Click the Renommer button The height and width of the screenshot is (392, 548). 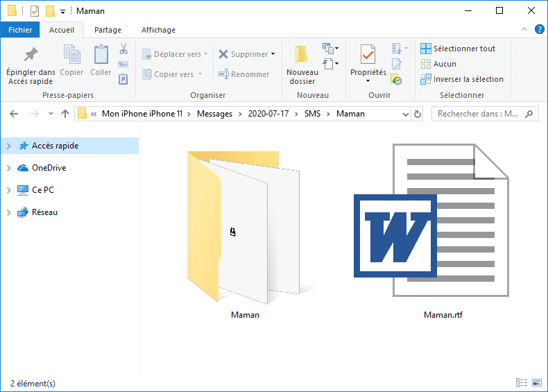243,74
